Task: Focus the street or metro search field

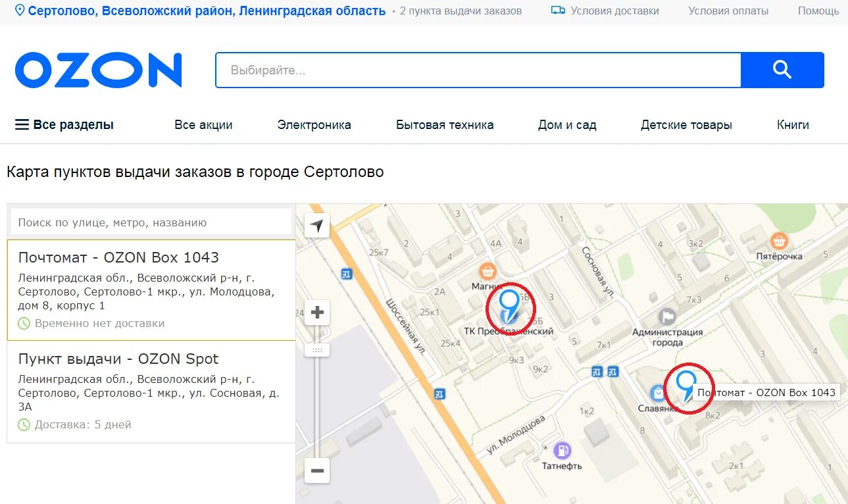Action: coord(151,222)
